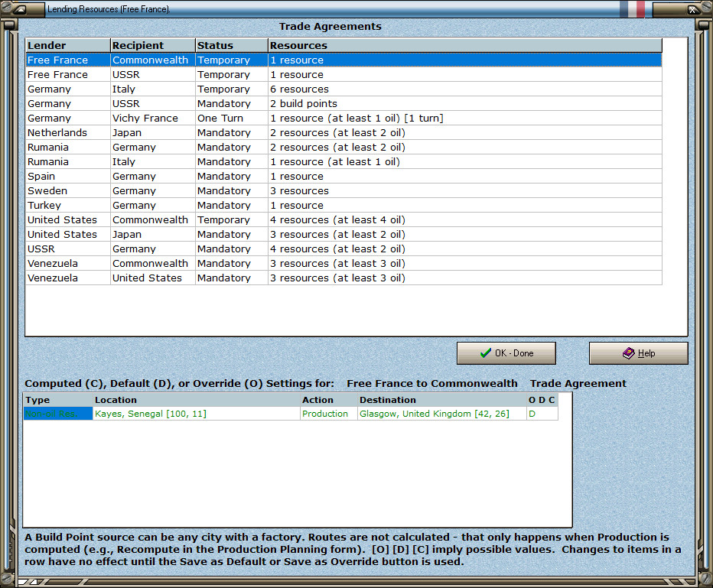Click the OK - Done button
The width and height of the screenshot is (713, 588).
tap(506, 353)
